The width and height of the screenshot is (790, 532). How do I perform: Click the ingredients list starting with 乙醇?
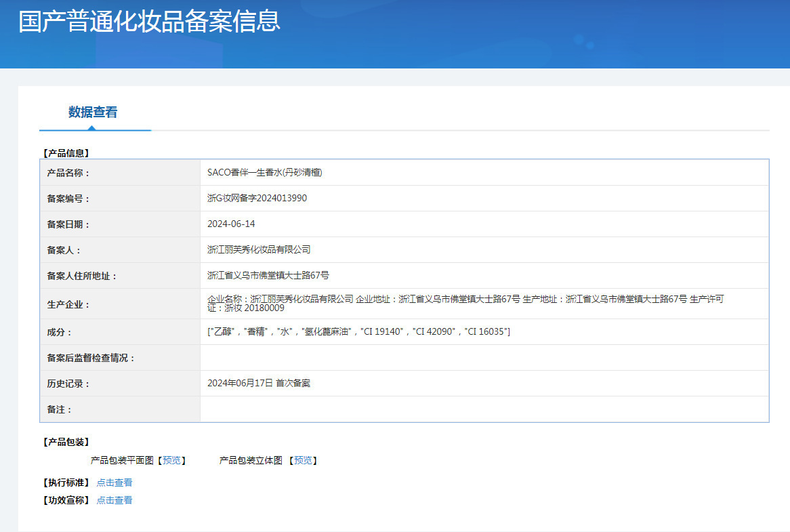click(358, 331)
